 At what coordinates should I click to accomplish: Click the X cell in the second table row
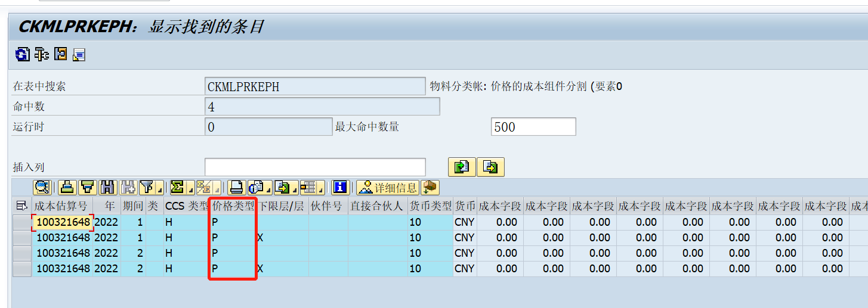[x=282, y=238]
